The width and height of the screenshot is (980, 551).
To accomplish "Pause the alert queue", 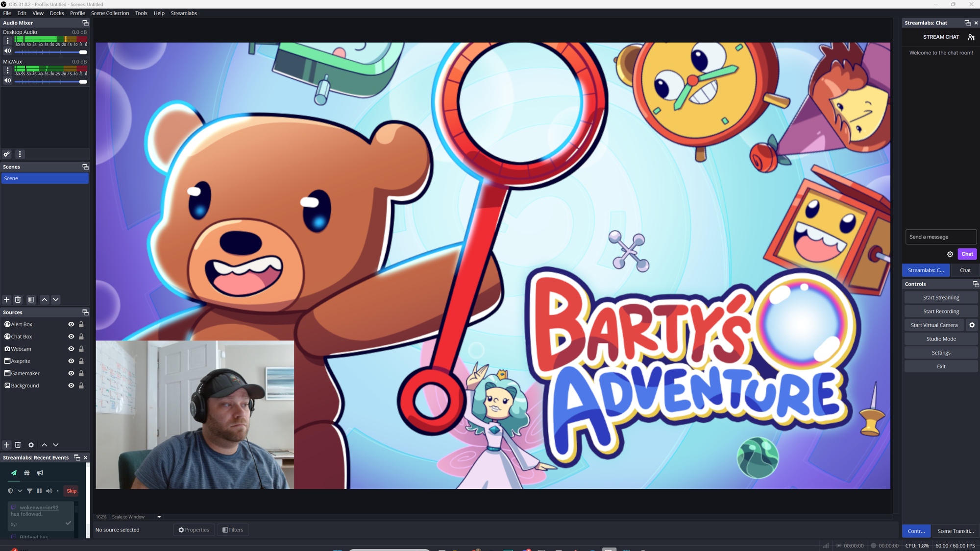I will pyautogui.click(x=39, y=491).
